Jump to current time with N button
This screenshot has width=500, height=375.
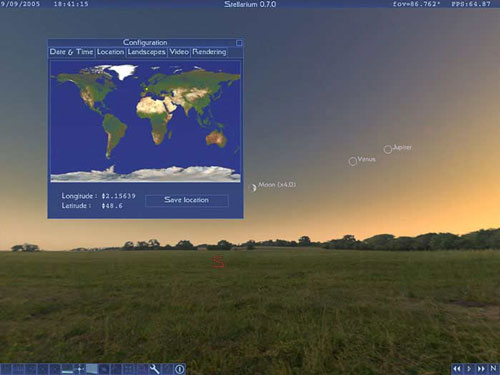(x=493, y=369)
